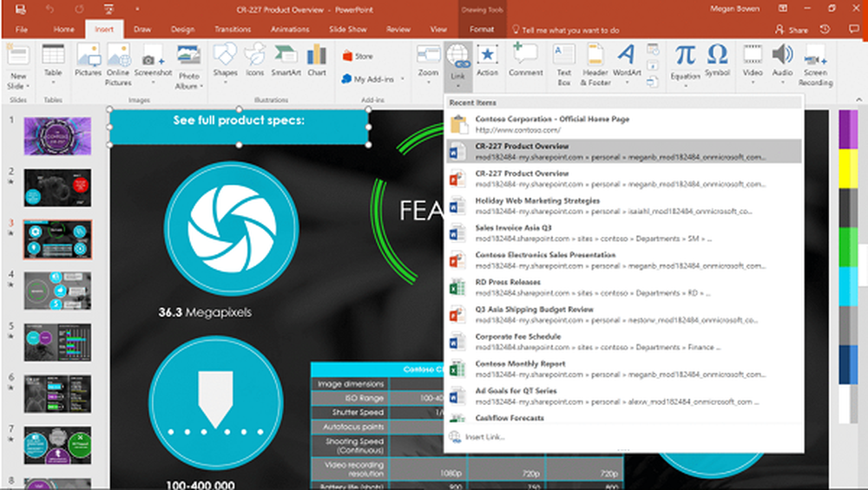868x490 pixels.
Task: Click the Tell me what you want to do box
Action: point(566,29)
